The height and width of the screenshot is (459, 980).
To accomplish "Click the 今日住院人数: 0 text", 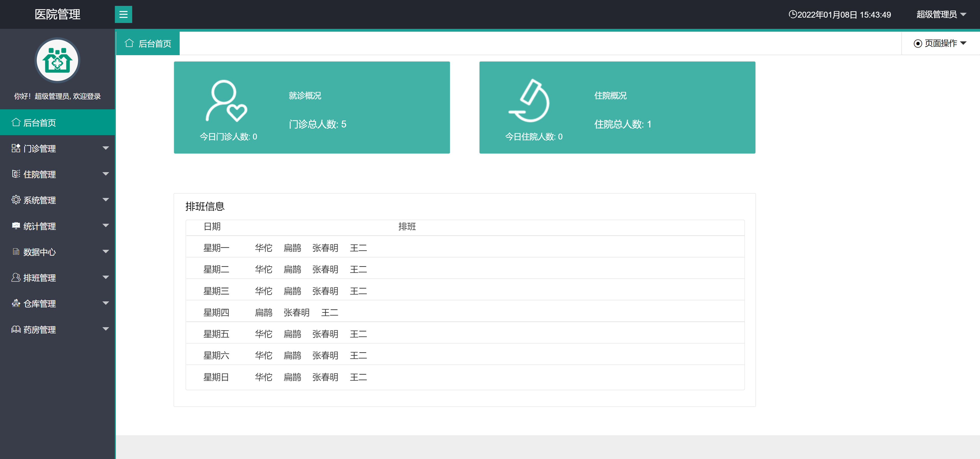I will pos(534,136).
